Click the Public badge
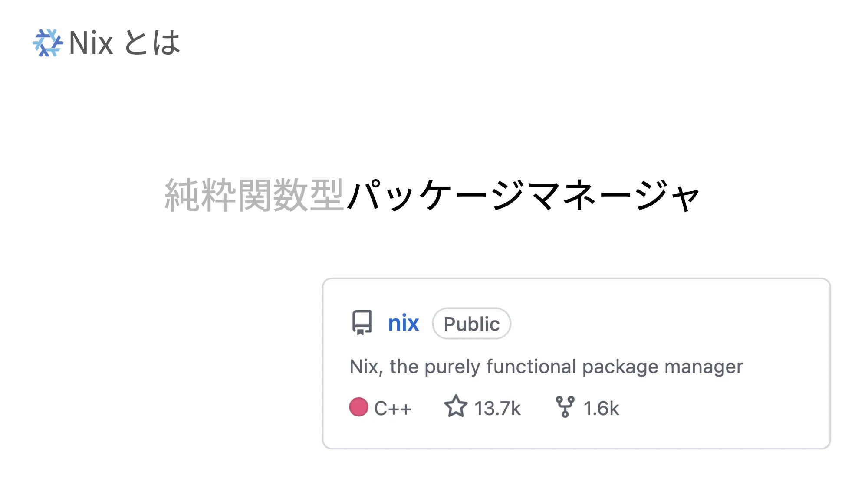This screenshot has height=488, width=868. (x=471, y=323)
